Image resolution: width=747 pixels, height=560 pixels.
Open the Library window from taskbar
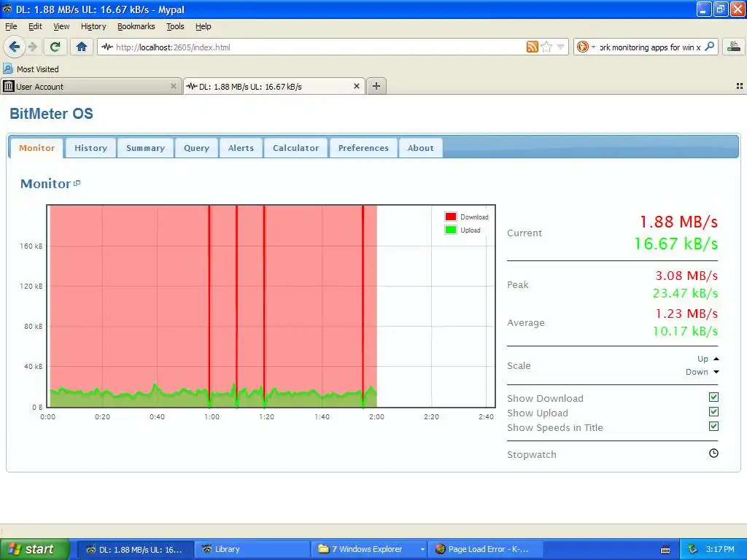coord(252,549)
